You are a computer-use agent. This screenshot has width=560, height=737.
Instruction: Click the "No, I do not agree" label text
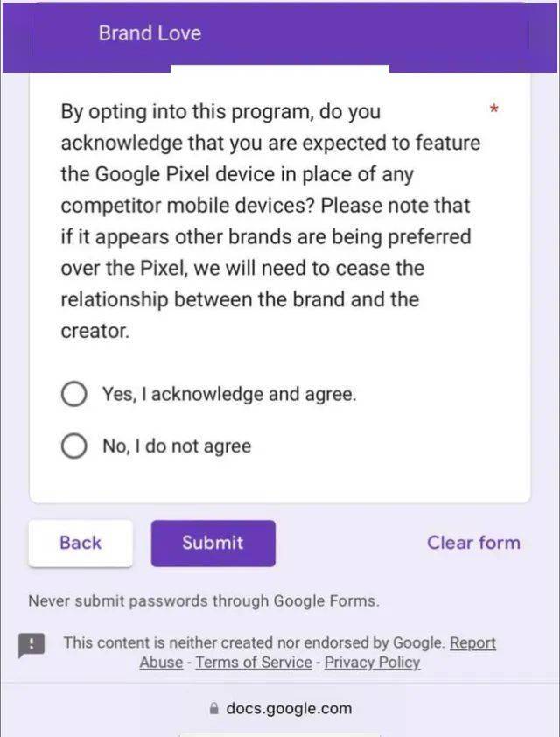(177, 446)
